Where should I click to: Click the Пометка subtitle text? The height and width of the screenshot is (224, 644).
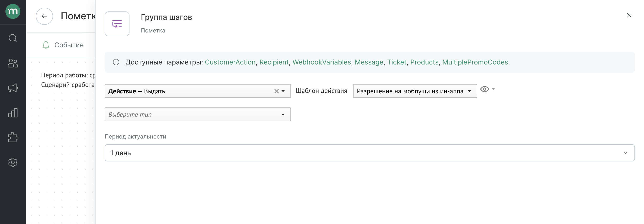click(153, 31)
